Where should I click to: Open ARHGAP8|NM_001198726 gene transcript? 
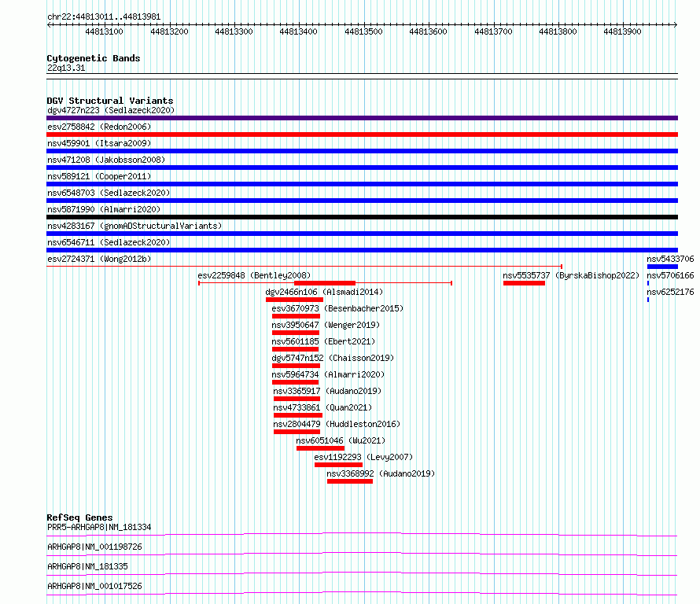point(94,547)
